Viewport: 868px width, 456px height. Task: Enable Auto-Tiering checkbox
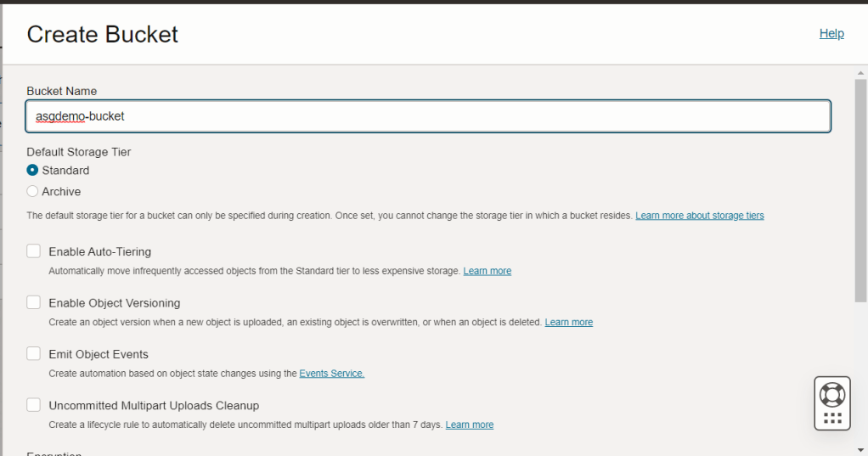[34, 251]
